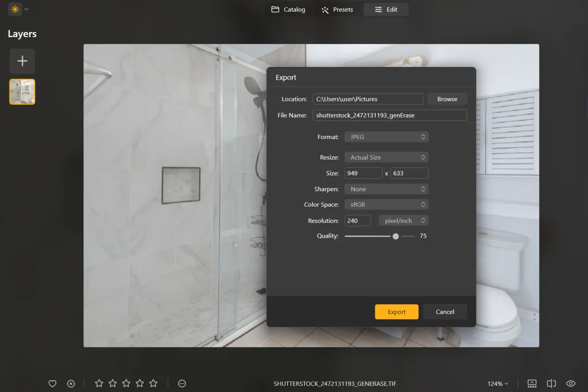This screenshot has height=392, width=588.
Task: Give the photo a one-star rating
Action: [x=99, y=383]
